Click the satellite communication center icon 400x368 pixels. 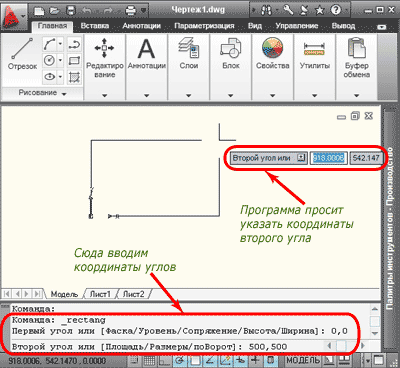(x=304, y=10)
